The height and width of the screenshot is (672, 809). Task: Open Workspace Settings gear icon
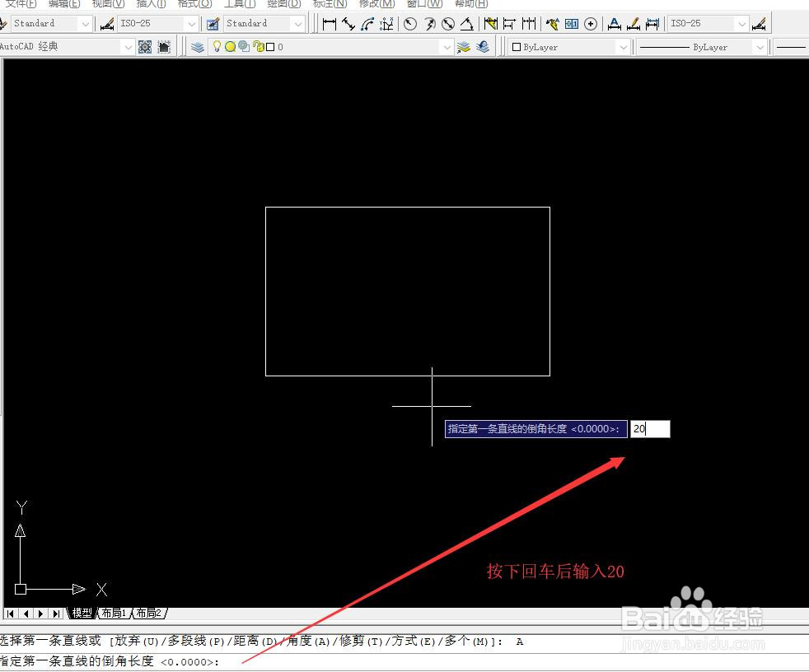[x=145, y=47]
